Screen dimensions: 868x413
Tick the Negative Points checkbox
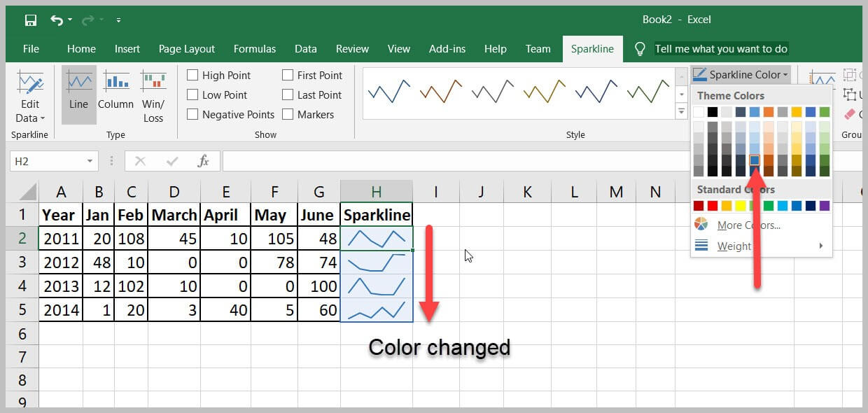coord(193,115)
